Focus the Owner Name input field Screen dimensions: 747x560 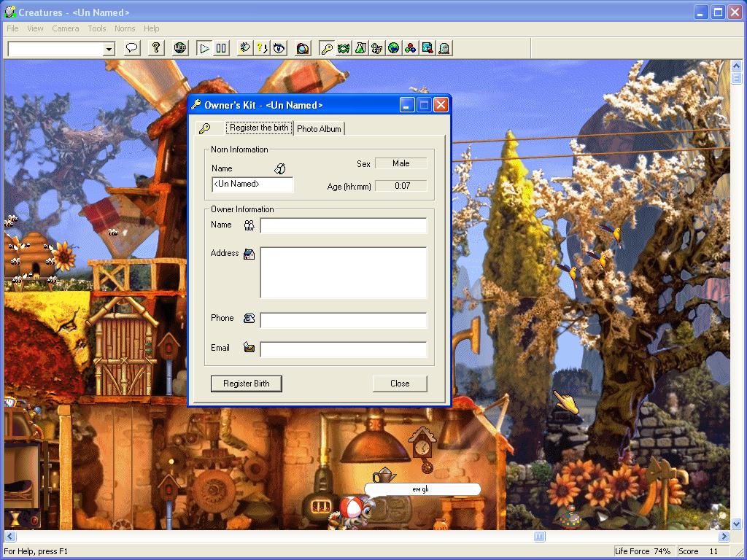coord(344,226)
